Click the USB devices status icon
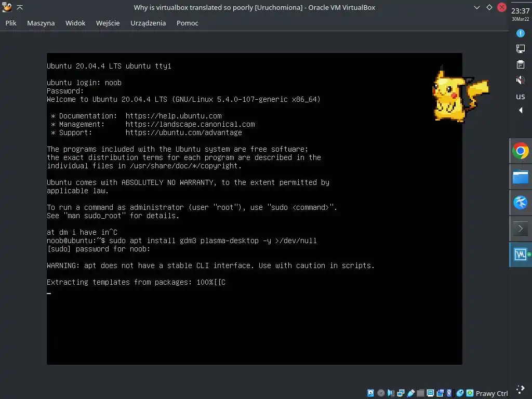532x399 pixels. point(411,393)
